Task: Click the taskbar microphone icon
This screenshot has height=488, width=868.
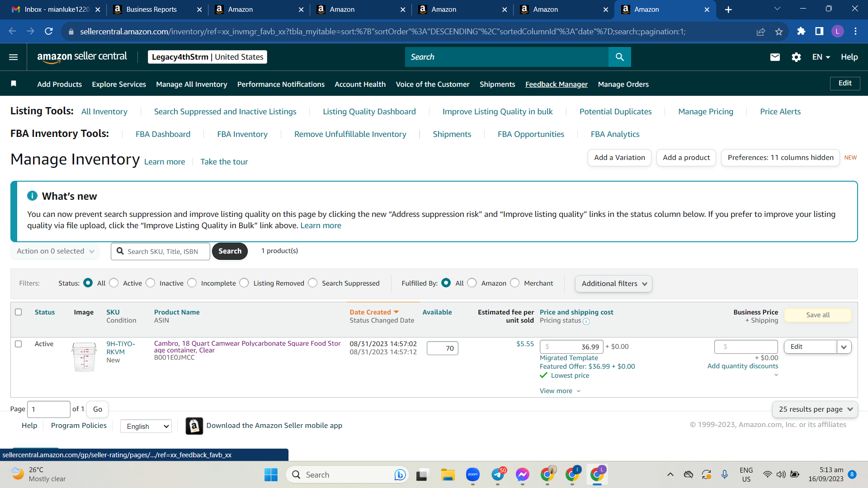Action: [725, 474]
